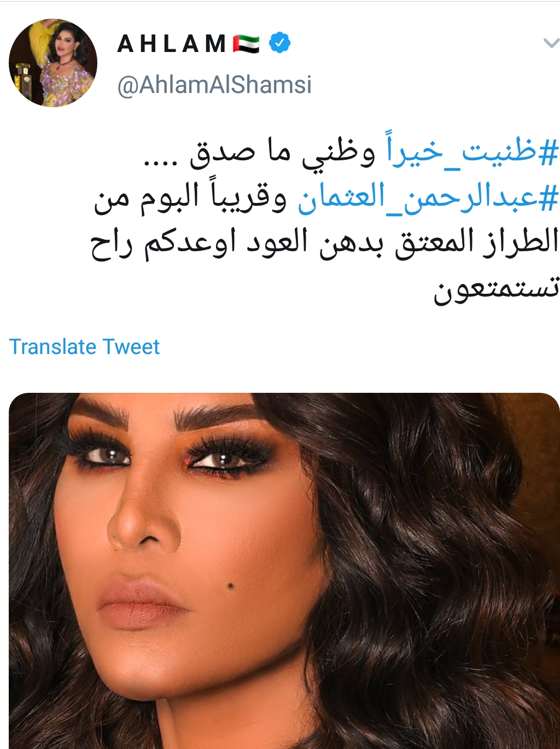Click the blue verified badge
The image size is (560, 749).
[x=279, y=43]
